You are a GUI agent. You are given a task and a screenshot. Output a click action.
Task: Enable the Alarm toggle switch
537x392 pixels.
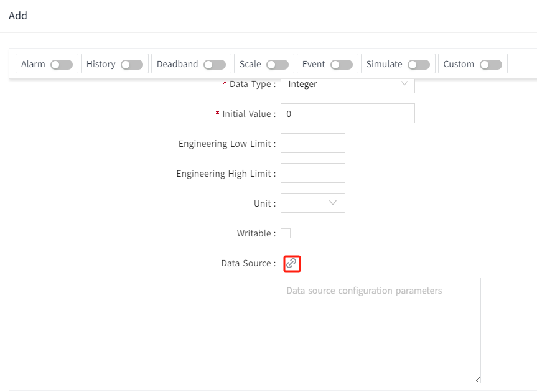pyautogui.click(x=62, y=65)
